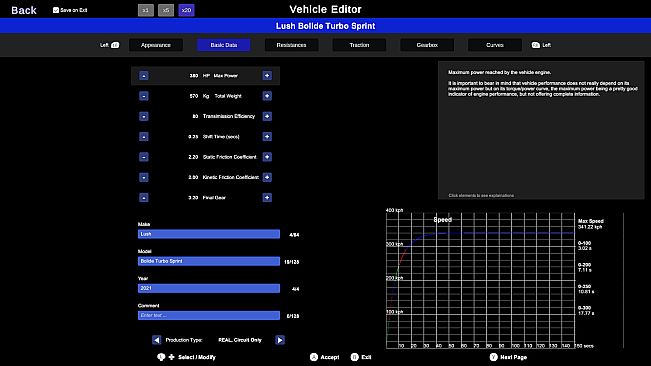The image size is (651, 366).
Task: Select next Production Type with right arrow
Action: (x=280, y=340)
